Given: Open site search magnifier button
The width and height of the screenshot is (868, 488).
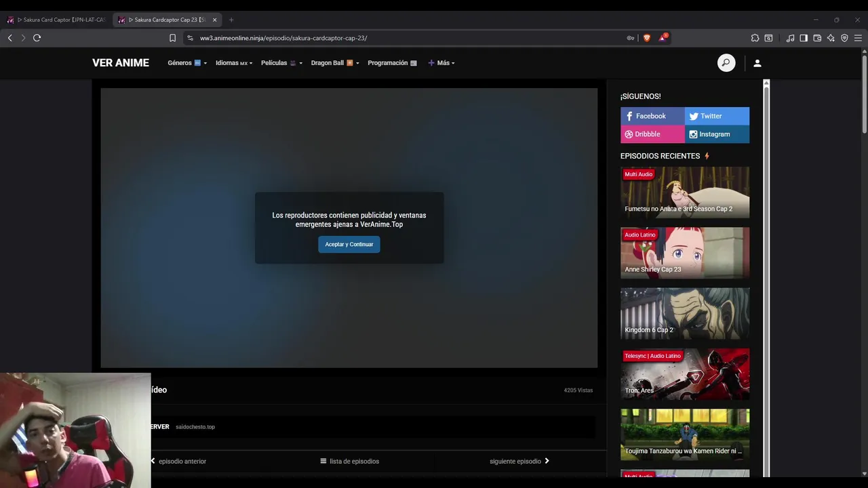Looking at the screenshot, I should (x=726, y=63).
